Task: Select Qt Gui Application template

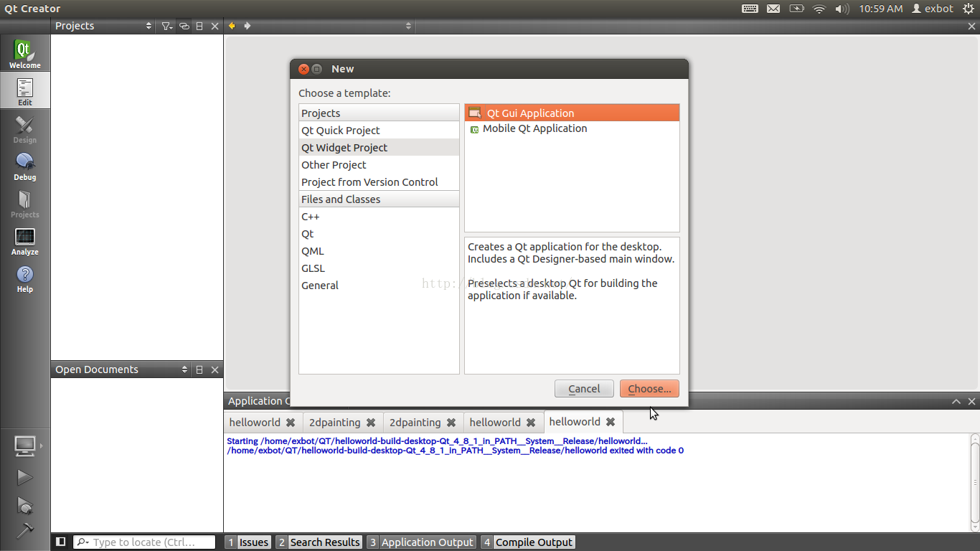Action: (x=572, y=113)
